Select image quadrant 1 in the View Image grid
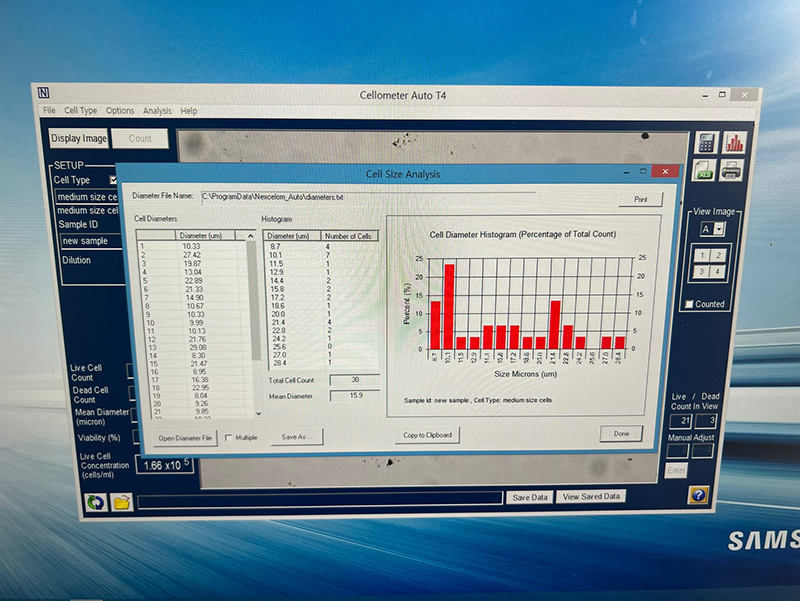 click(704, 255)
